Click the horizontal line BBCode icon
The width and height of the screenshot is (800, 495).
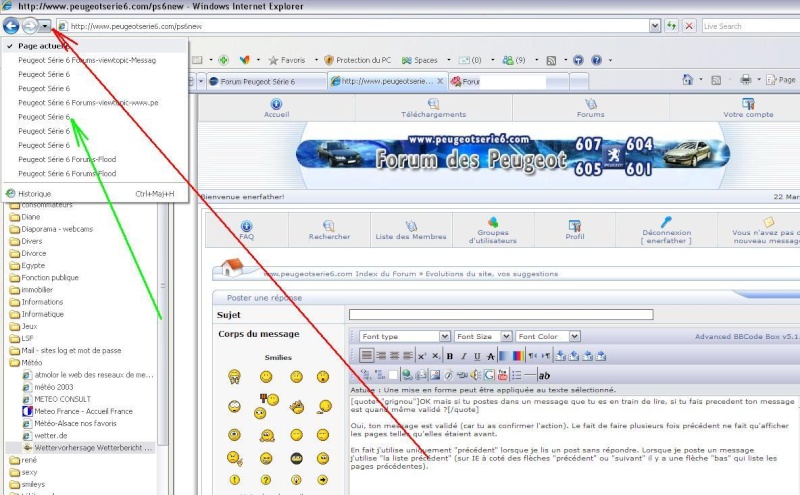click(x=530, y=376)
